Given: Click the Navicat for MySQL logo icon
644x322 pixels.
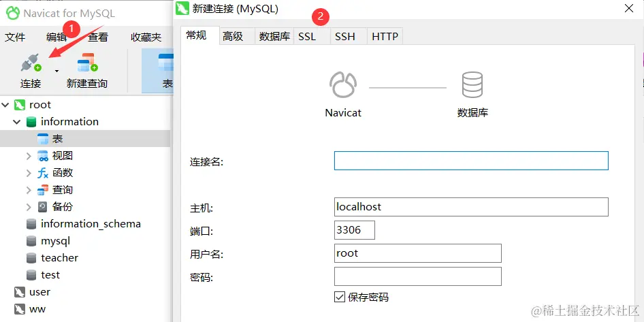Looking at the screenshot, I should pyautogui.click(x=13, y=13).
